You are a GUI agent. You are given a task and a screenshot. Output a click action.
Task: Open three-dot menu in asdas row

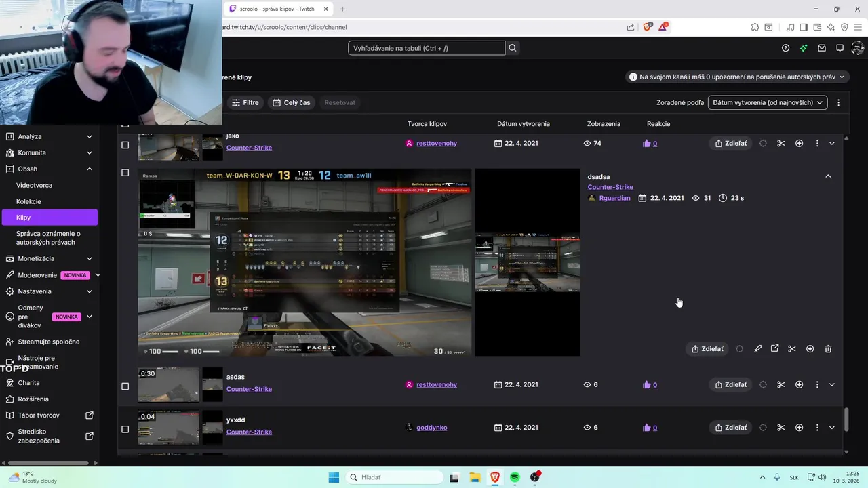click(817, 385)
